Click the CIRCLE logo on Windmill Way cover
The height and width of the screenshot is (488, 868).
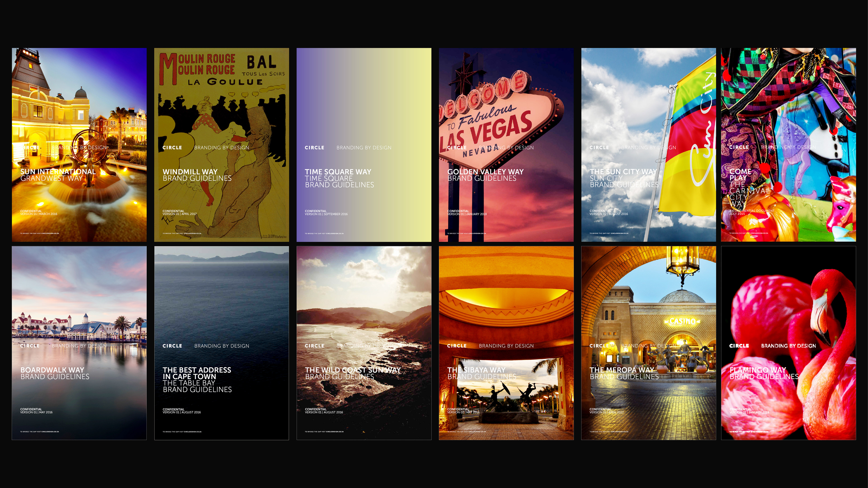(x=172, y=148)
